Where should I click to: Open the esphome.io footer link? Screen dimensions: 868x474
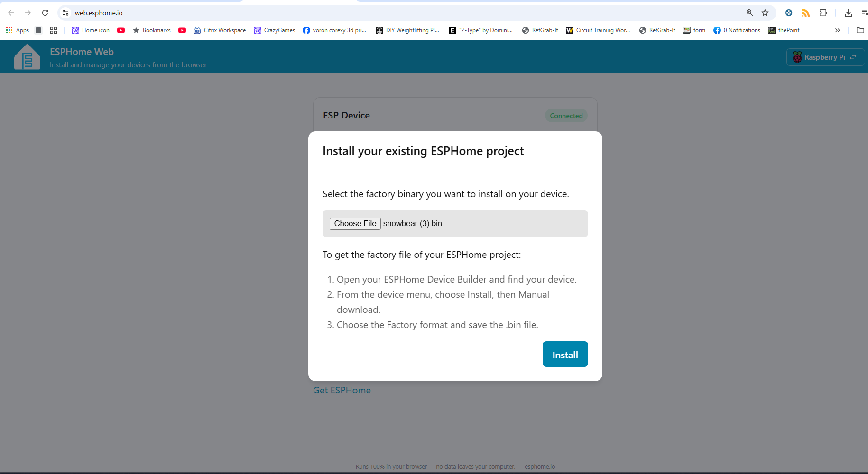click(x=540, y=467)
